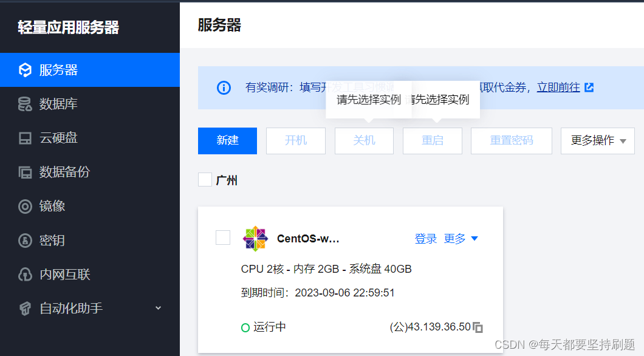Screen dimensions: 644x356
Task: Click the blue info icon in banner
Action: [224, 87]
